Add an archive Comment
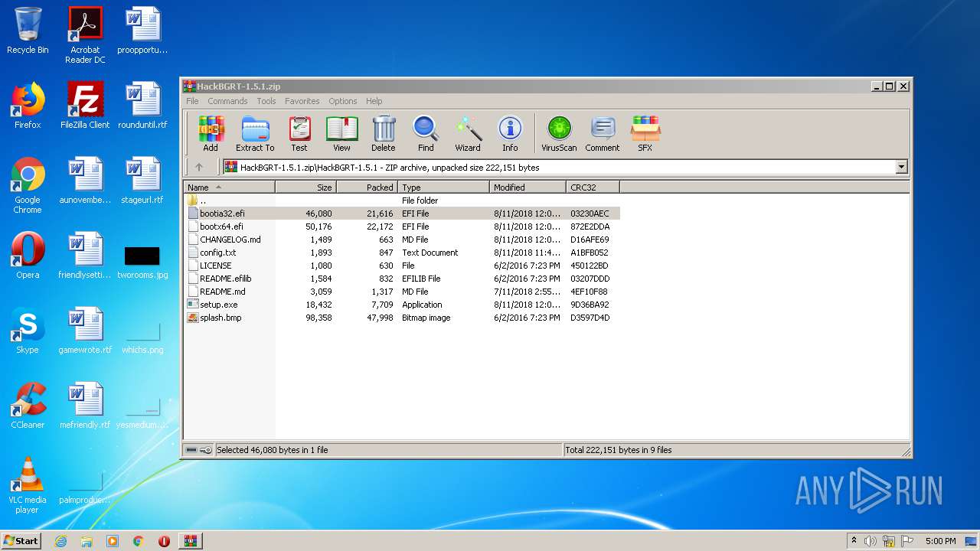Screen dimensions: 980x551 pos(603,134)
